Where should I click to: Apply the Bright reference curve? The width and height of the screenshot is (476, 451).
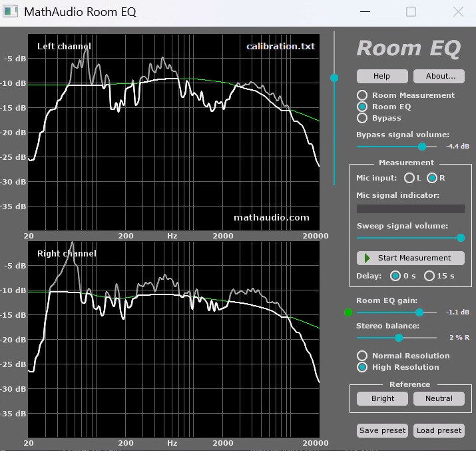[x=382, y=398]
